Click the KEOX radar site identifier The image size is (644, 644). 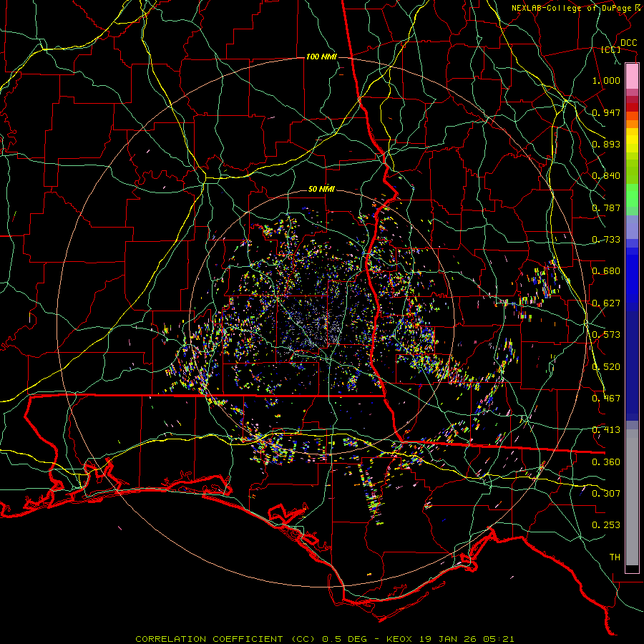coord(400,639)
